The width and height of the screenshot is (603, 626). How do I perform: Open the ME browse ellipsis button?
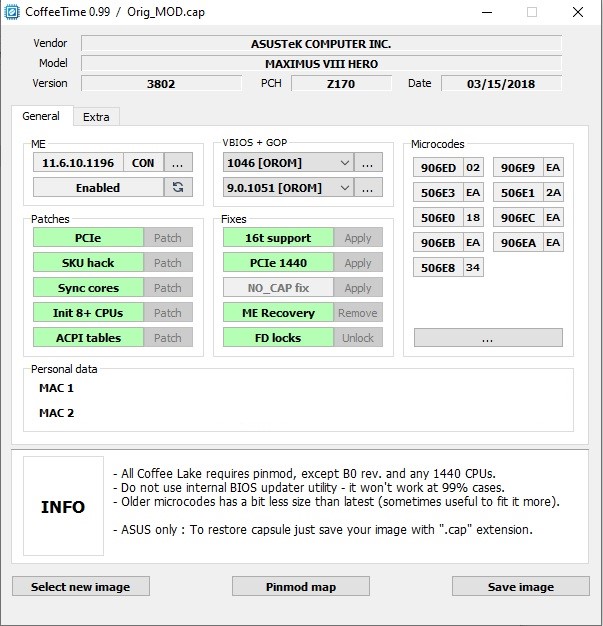[x=178, y=162]
